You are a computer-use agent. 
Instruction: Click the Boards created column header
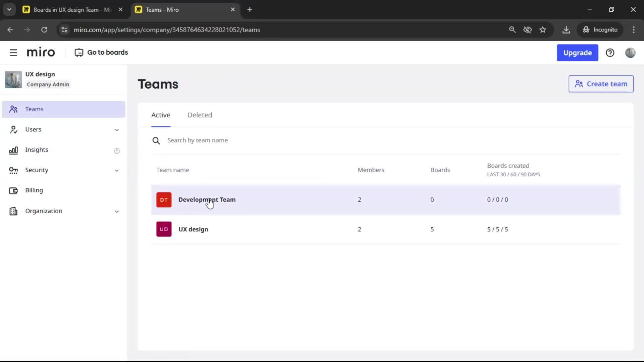point(513,170)
